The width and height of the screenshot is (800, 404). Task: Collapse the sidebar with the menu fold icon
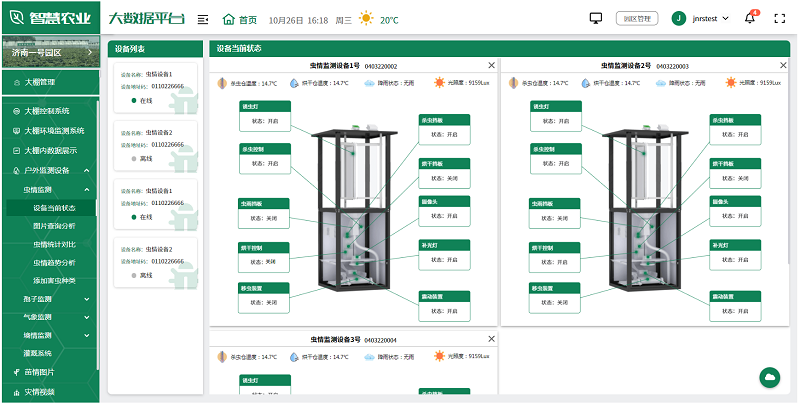click(x=203, y=19)
